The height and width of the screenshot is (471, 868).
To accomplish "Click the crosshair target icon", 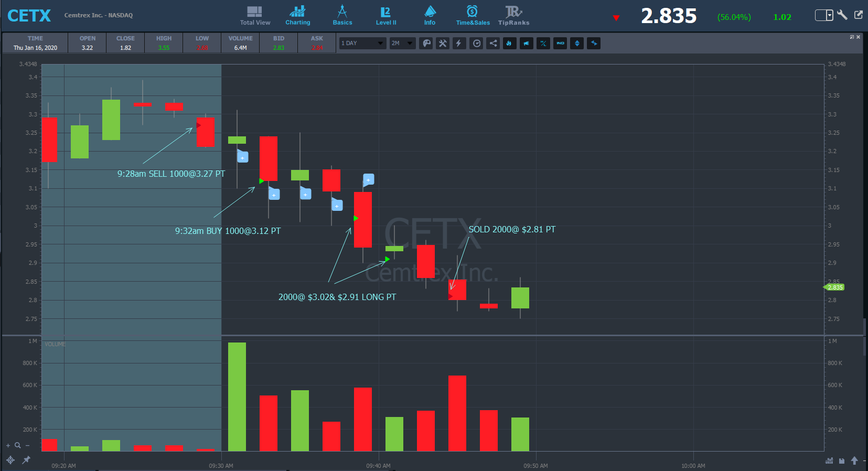I will click(10, 460).
